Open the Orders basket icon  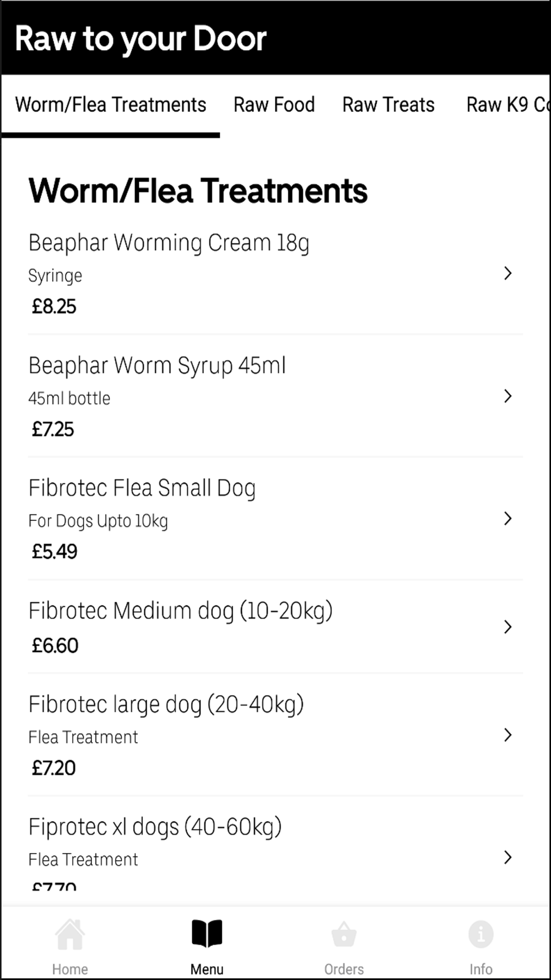(344, 935)
